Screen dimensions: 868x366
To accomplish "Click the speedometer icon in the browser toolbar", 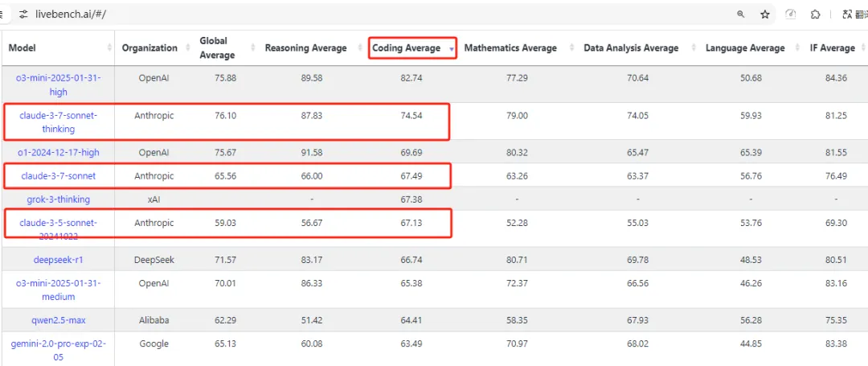I will point(791,14).
